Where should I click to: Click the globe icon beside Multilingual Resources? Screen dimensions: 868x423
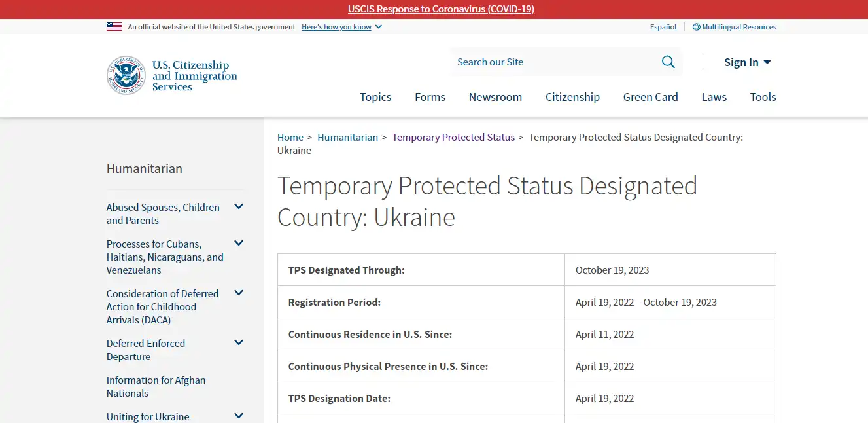tap(695, 26)
